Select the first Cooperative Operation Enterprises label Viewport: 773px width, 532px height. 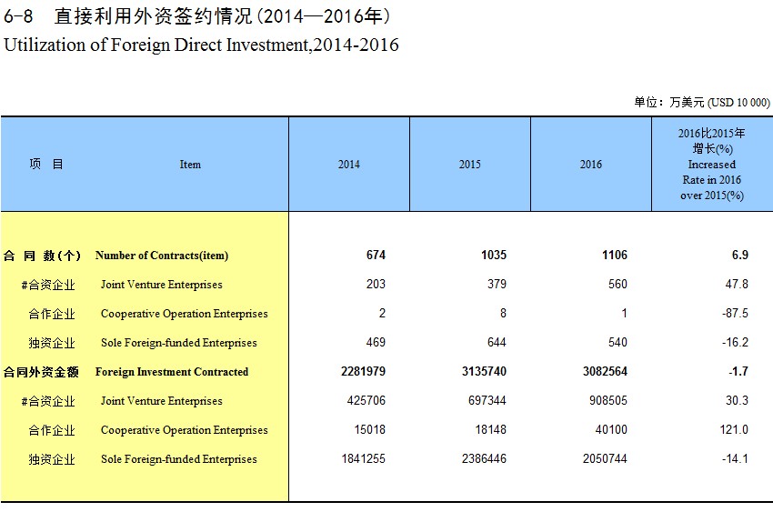click(x=185, y=314)
